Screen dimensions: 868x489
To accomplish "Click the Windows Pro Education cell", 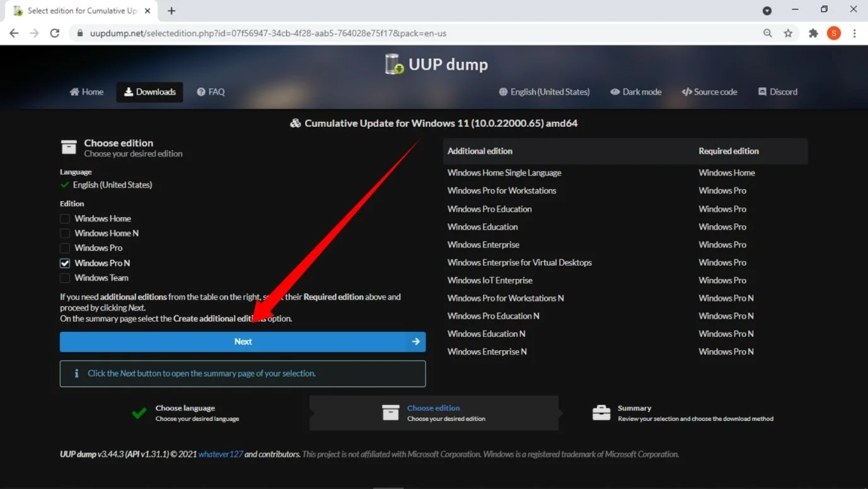I will [x=489, y=209].
